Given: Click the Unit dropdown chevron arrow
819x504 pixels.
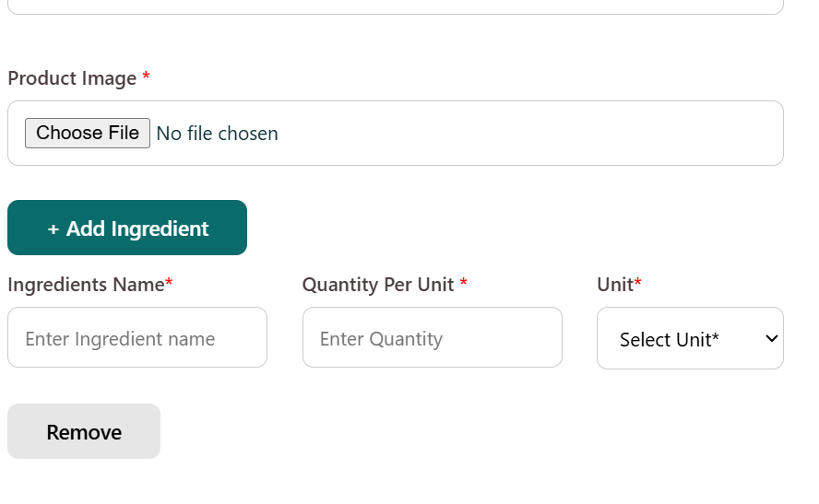Looking at the screenshot, I should click(x=772, y=339).
